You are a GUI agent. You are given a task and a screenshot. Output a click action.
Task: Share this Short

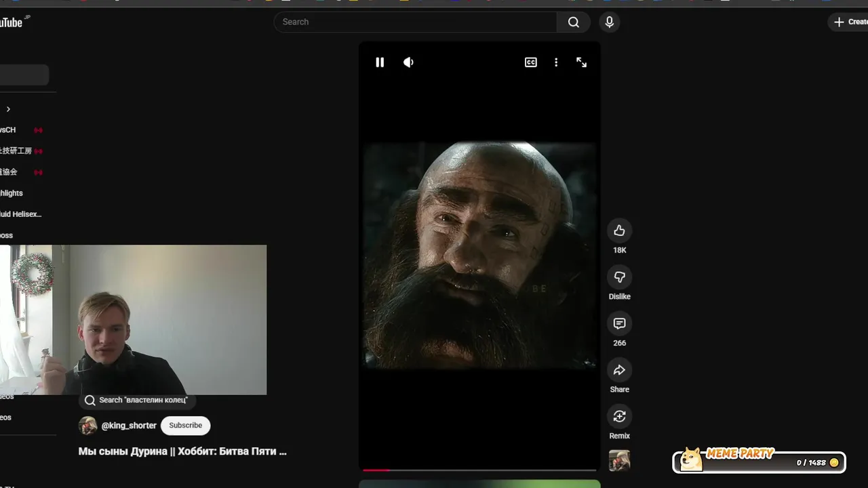coord(619,370)
